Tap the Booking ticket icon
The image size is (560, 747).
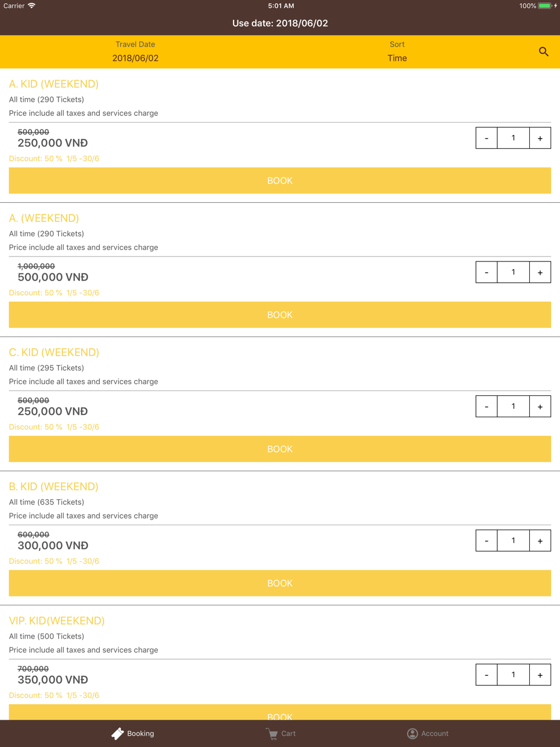coord(118,734)
